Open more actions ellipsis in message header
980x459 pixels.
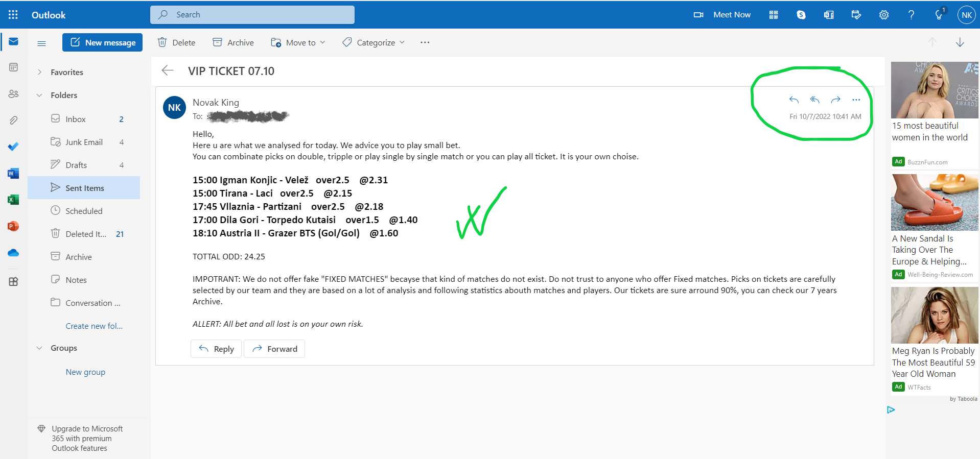pyautogui.click(x=856, y=100)
